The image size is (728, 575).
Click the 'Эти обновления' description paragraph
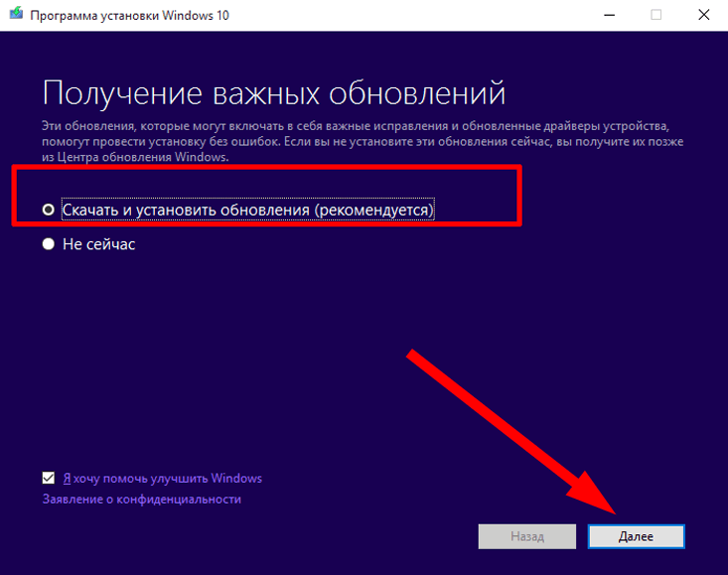[363, 142]
